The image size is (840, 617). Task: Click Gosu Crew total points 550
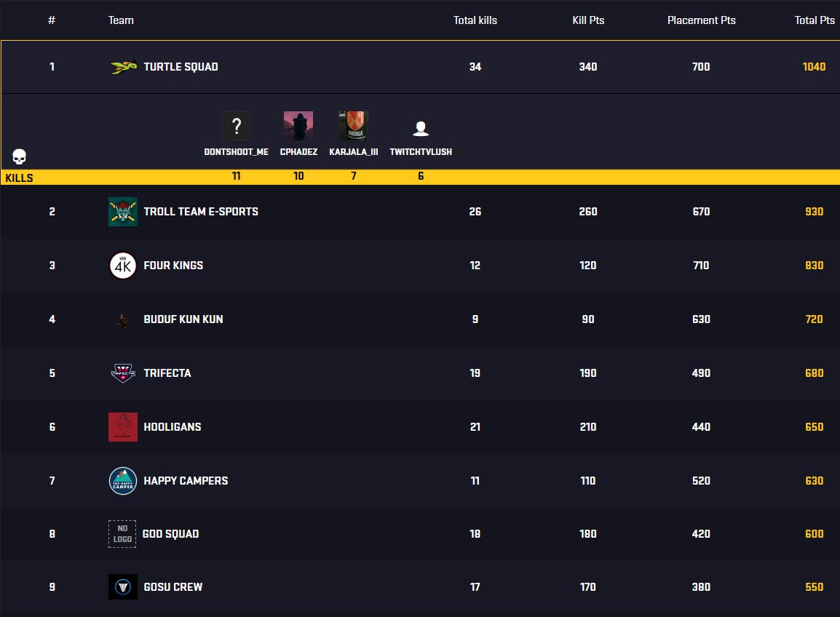(x=814, y=587)
